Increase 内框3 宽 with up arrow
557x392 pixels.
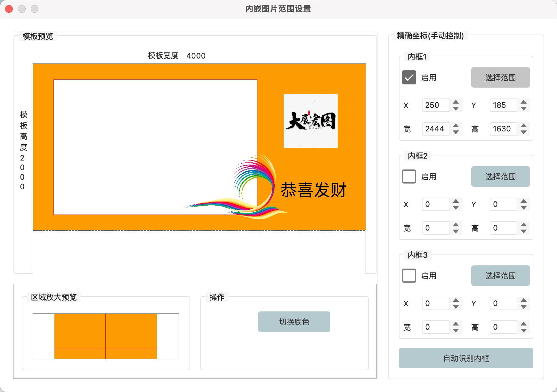tap(456, 324)
